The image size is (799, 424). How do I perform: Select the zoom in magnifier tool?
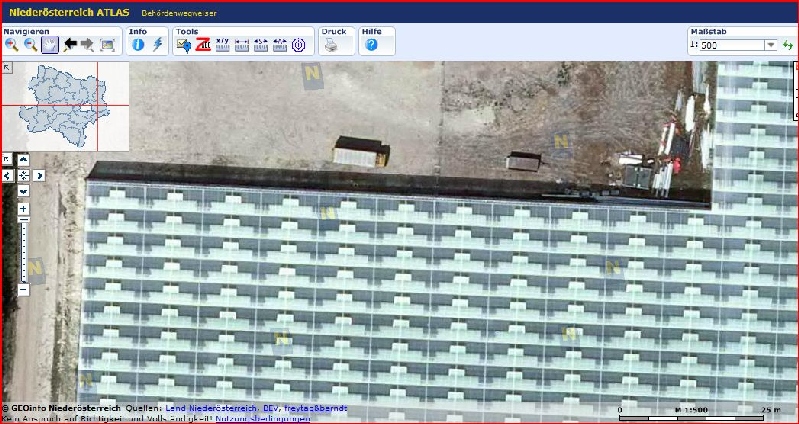pyautogui.click(x=12, y=45)
